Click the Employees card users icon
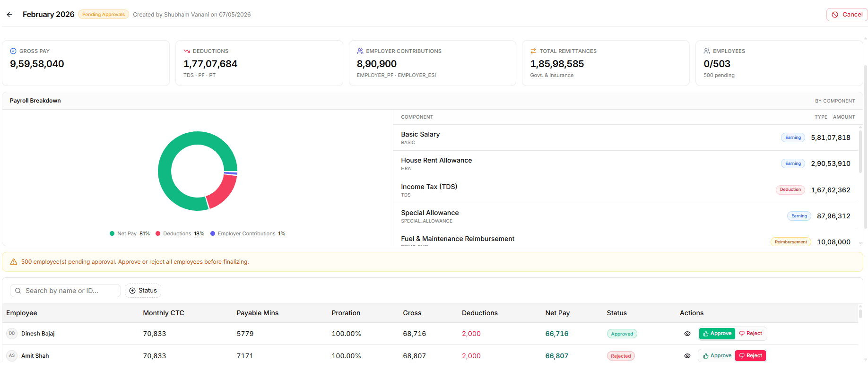The height and width of the screenshot is (379, 868). (x=707, y=51)
